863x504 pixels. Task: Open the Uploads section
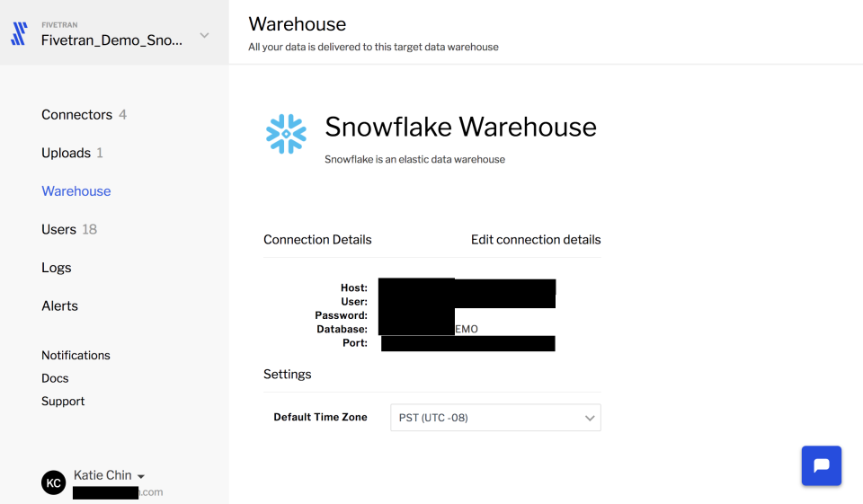click(66, 153)
